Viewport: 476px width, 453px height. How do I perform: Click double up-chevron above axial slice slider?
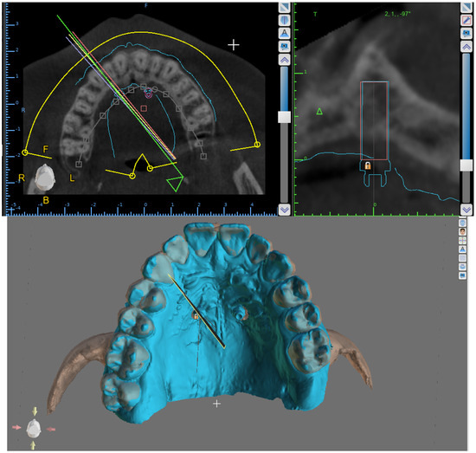pyautogui.click(x=284, y=60)
